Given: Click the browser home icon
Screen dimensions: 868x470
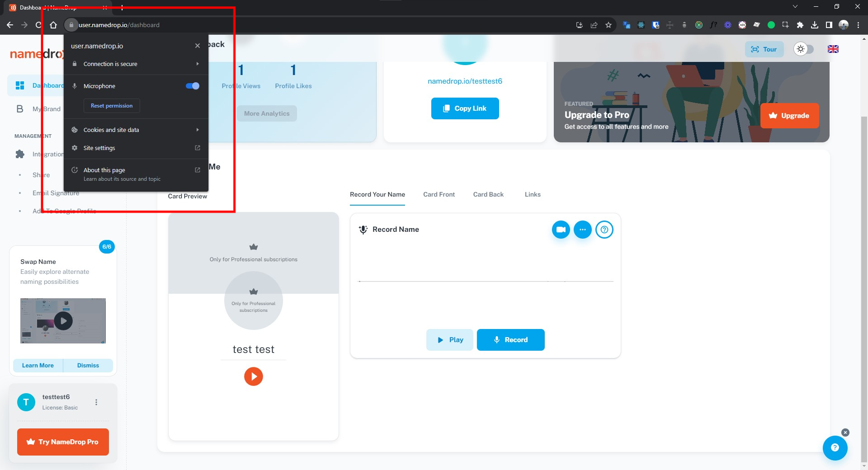Looking at the screenshot, I should pos(53,25).
